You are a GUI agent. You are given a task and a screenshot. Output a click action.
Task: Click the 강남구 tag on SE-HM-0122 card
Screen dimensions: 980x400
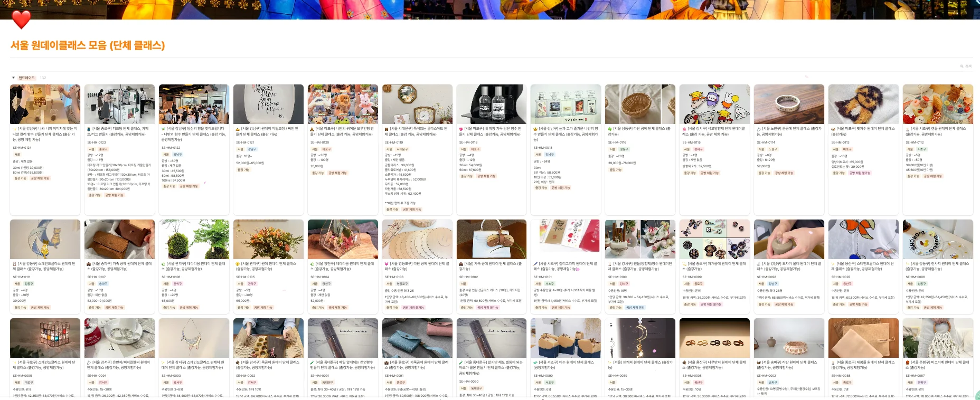177,155
